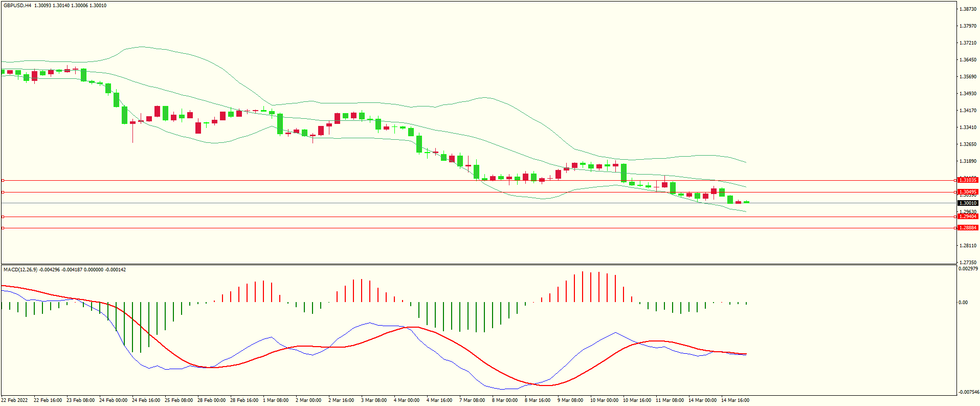This screenshot has width=980, height=406.
Task: Click the 1.31035 red price label
Action: click(967, 180)
